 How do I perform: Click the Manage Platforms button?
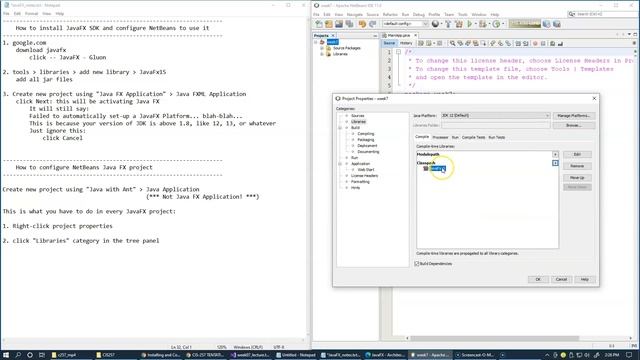pos(573,116)
